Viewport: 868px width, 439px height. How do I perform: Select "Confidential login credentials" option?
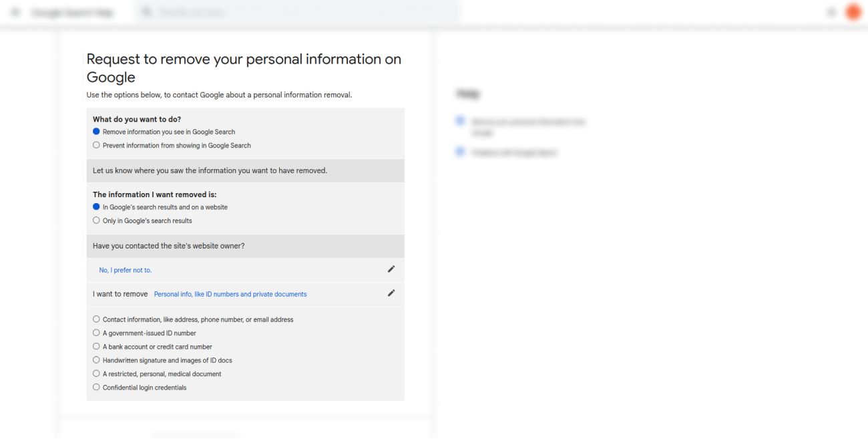point(97,388)
